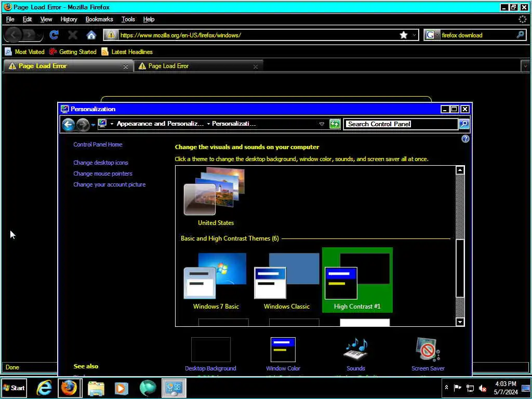Image resolution: width=532 pixels, height=399 pixels.
Task: Close the second Page Load Error tab
Action: (256, 67)
